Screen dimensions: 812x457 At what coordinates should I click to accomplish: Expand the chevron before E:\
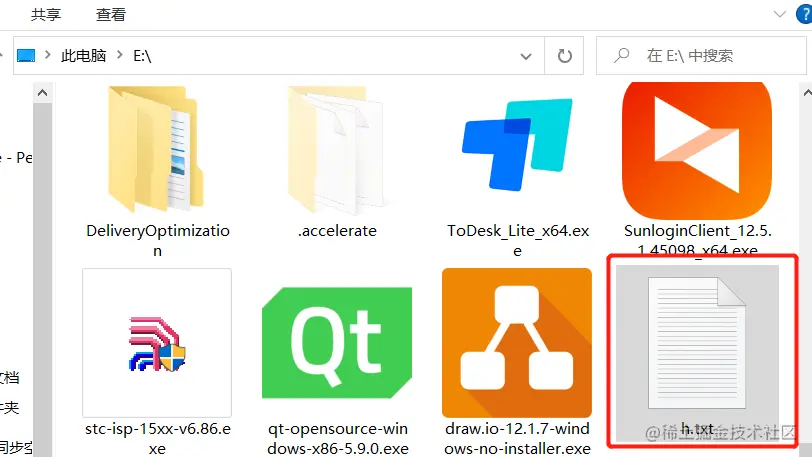click(120, 54)
